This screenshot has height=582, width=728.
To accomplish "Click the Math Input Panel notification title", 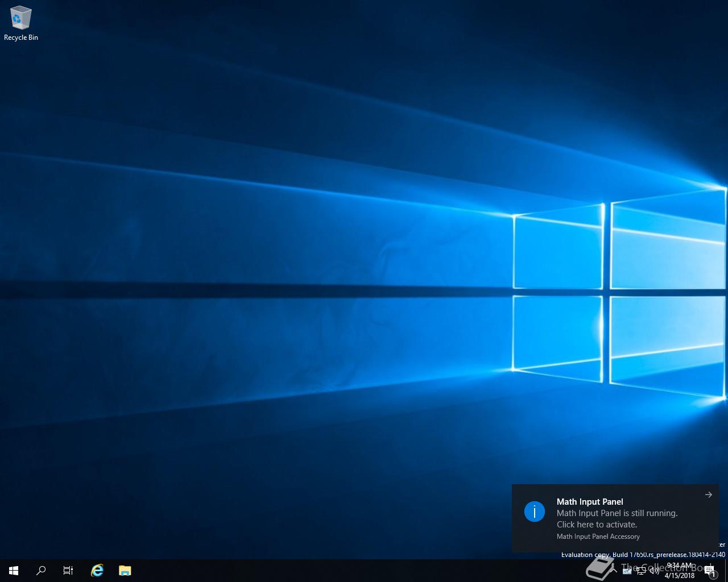I will point(590,501).
